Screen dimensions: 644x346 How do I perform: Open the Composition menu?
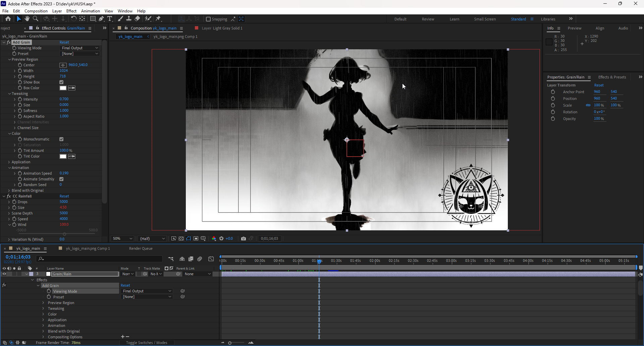pos(36,11)
